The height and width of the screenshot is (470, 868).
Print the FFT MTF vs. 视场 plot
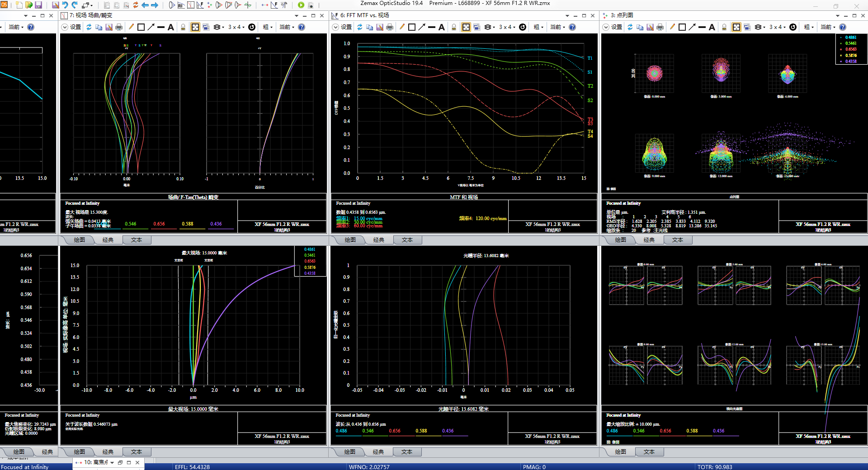[x=390, y=27]
